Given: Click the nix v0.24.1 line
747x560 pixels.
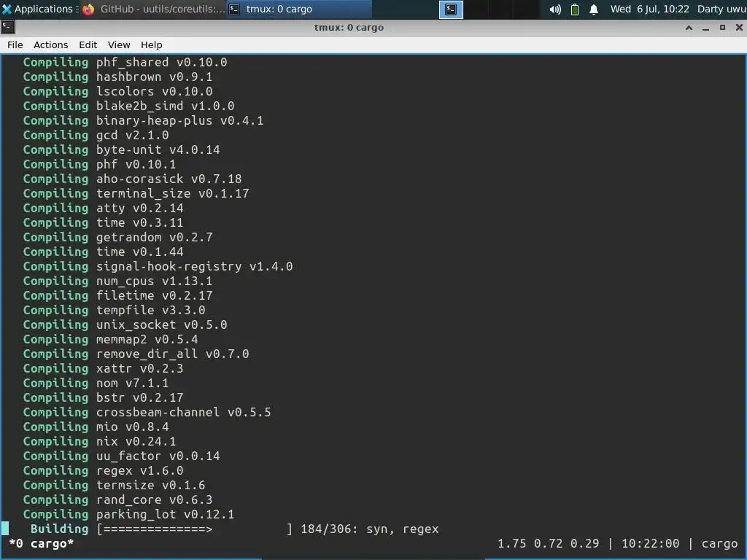Looking at the screenshot, I should pos(99,441).
